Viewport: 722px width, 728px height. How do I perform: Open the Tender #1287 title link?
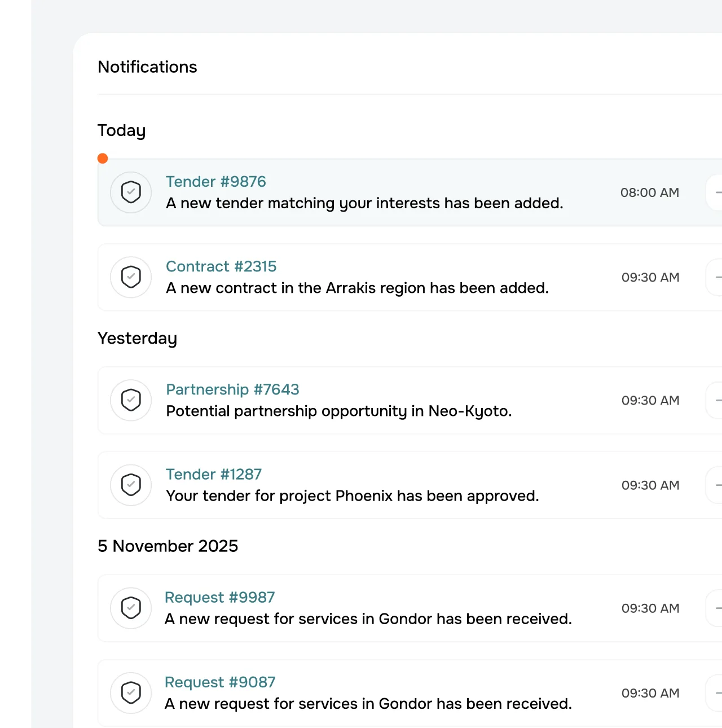coord(214,474)
